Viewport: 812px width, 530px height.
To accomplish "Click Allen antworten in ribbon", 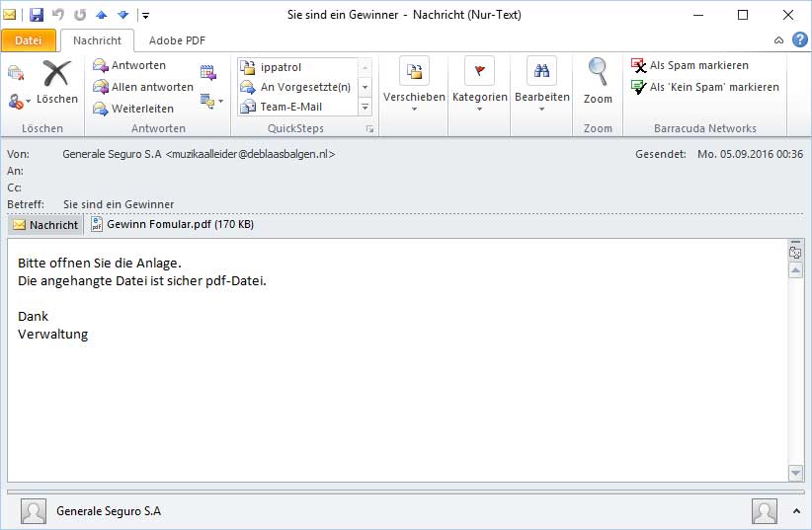I will click(x=143, y=87).
